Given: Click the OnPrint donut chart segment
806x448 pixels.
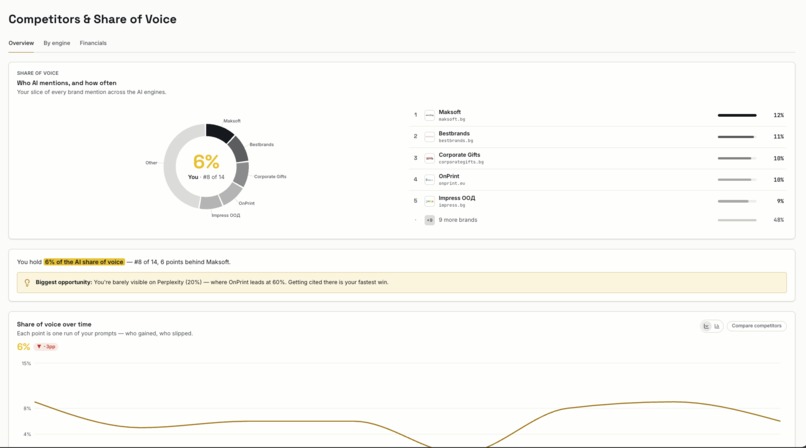Looking at the screenshot, I should coord(230,194).
